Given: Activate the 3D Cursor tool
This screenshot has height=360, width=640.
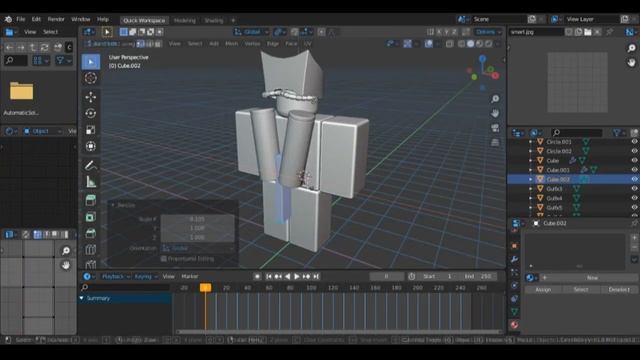Looking at the screenshot, I should click(91, 78).
